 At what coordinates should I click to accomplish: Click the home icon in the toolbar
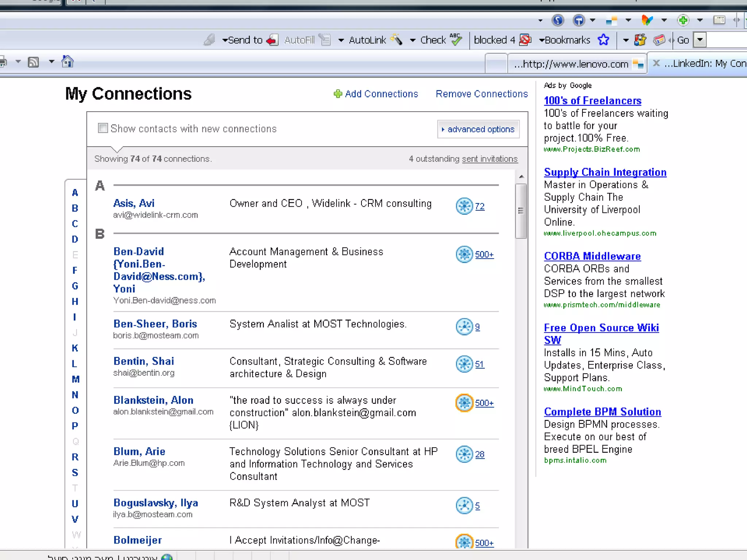[67, 62]
